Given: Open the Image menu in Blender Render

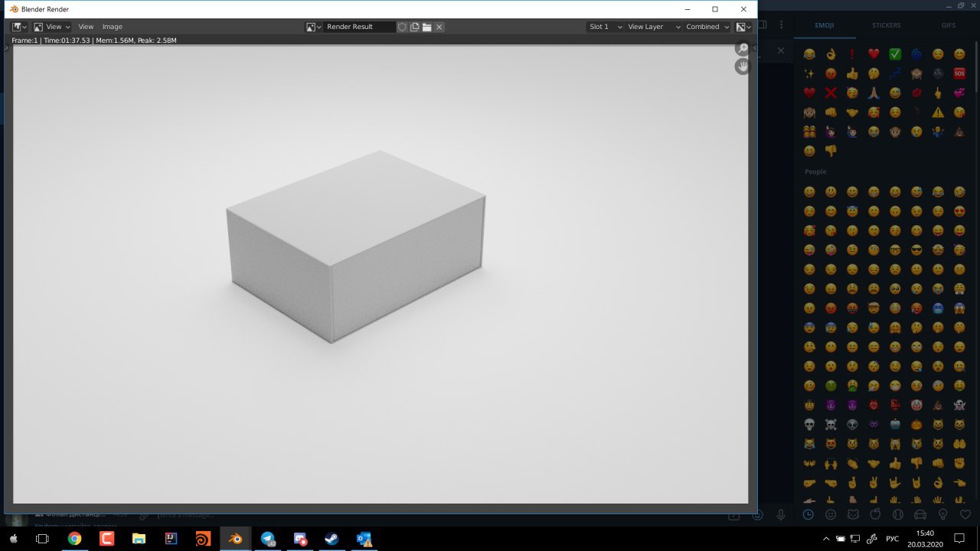Looking at the screenshot, I should [x=113, y=27].
